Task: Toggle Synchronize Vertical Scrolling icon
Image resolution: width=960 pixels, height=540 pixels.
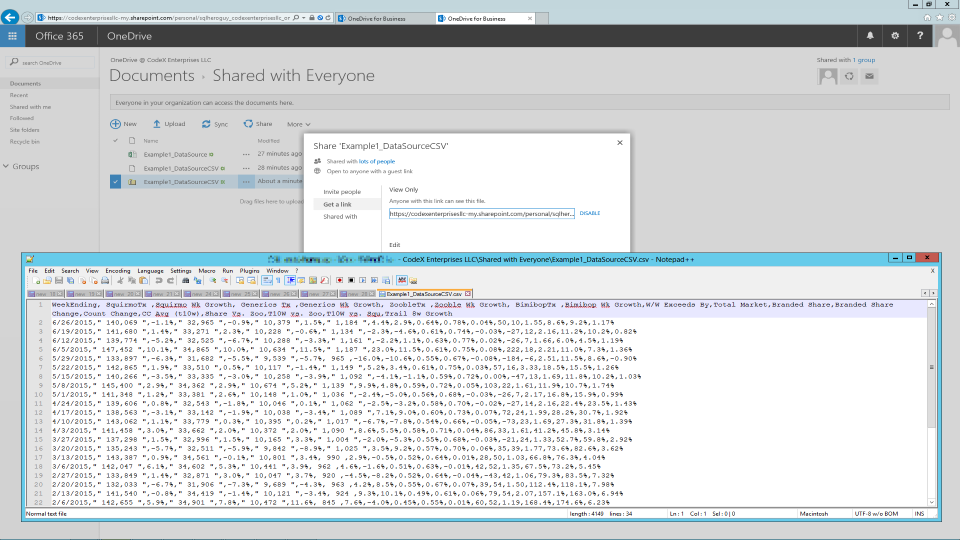Action: (240, 280)
